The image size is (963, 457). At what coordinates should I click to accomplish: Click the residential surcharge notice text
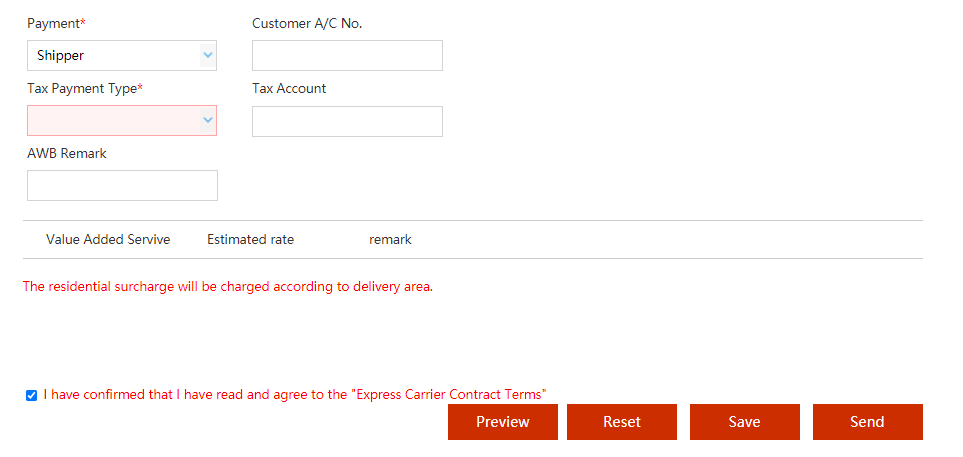(228, 286)
